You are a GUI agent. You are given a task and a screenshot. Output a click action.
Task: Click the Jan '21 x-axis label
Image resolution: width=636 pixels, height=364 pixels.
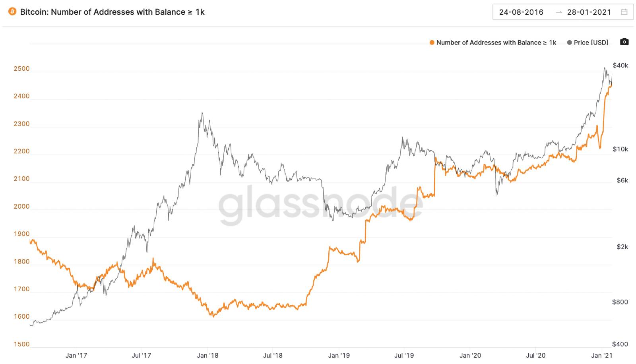tap(602, 355)
